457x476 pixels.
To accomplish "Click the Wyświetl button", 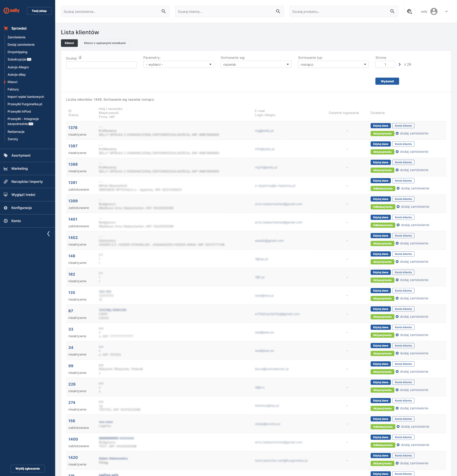I will tap(387, 81).
